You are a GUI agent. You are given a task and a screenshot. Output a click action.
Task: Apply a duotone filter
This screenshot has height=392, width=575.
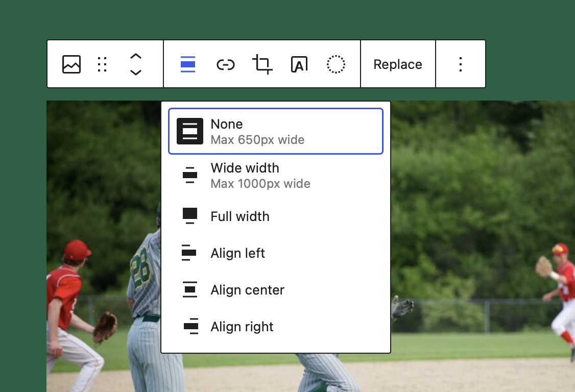336,64
